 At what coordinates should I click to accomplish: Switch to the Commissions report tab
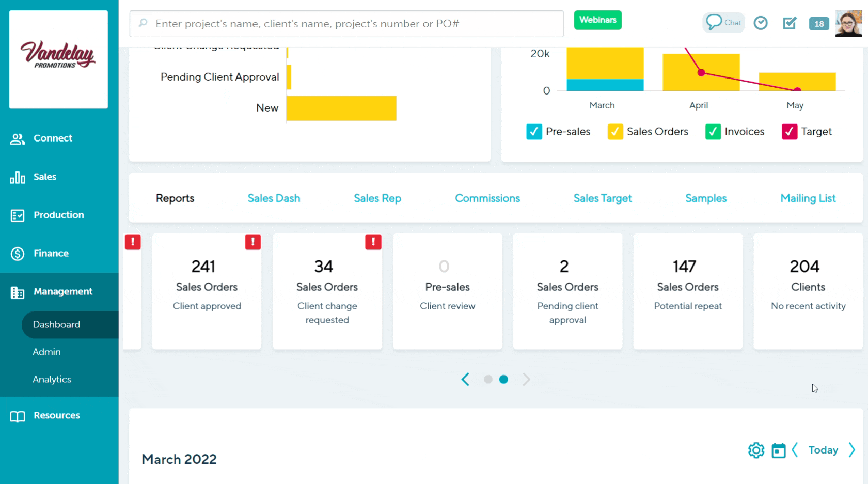tap(487, 198)
